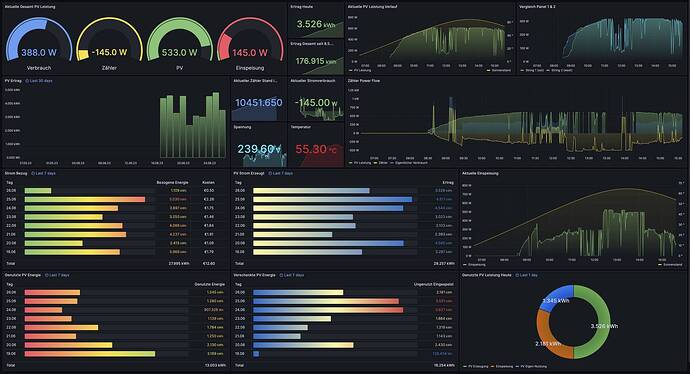Click the clock icon in Genutzte PV Leistung Heute header
The image size is (690, 374).
(518, 275)
